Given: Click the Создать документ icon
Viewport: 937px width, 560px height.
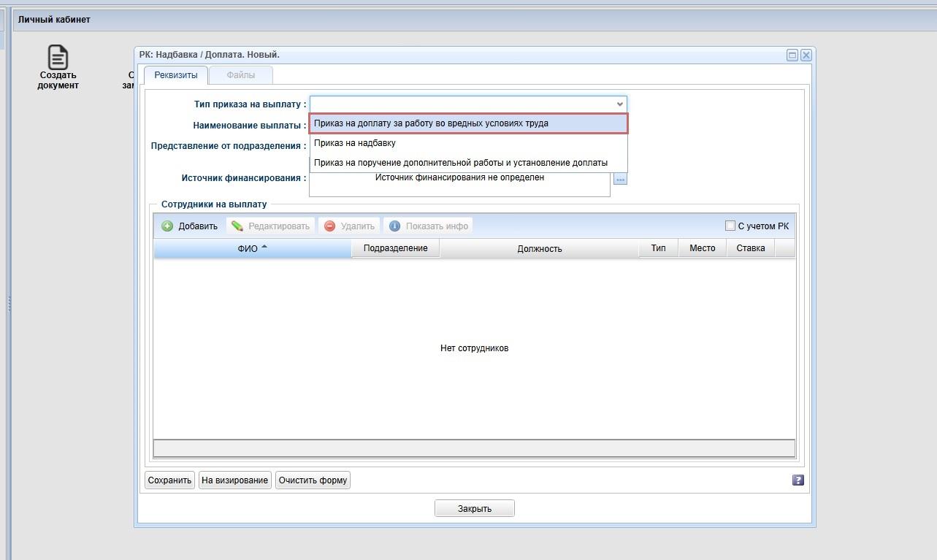Looking at the screenshot, I should 58,58.
